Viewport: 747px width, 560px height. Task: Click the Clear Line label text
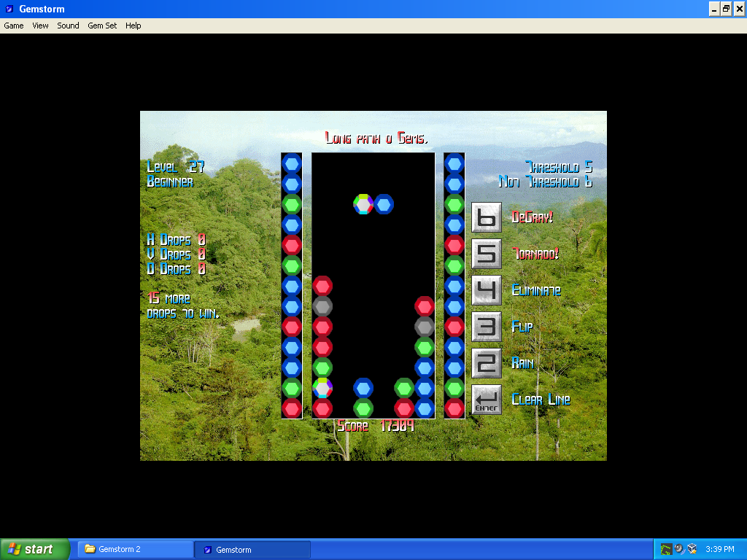pos(541,400)
